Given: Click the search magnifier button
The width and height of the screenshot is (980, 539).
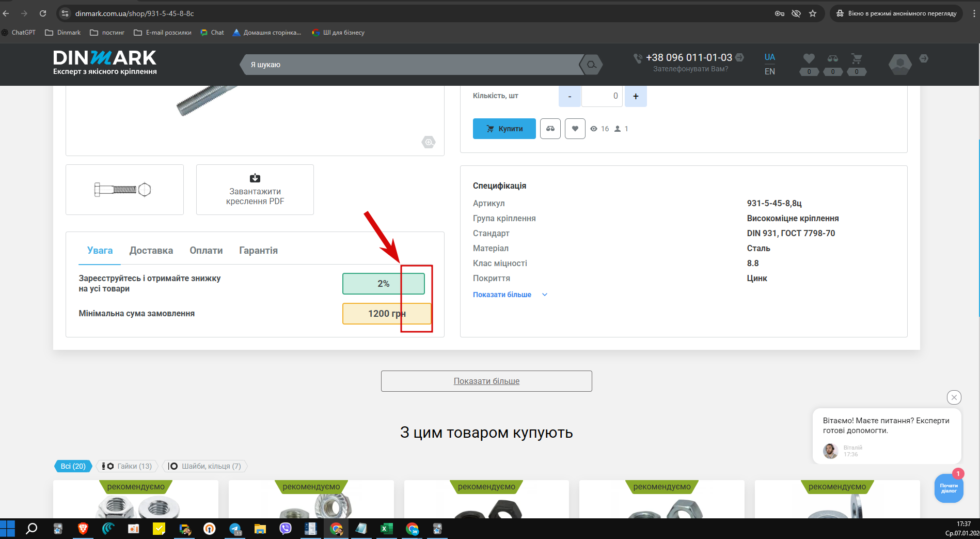Looking at the screenshot, I should point(591,65).
